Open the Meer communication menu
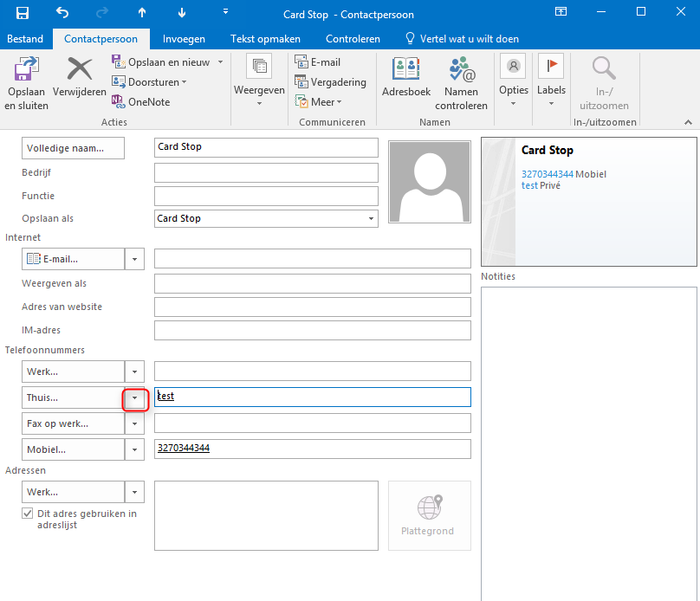 pos(318,101)
